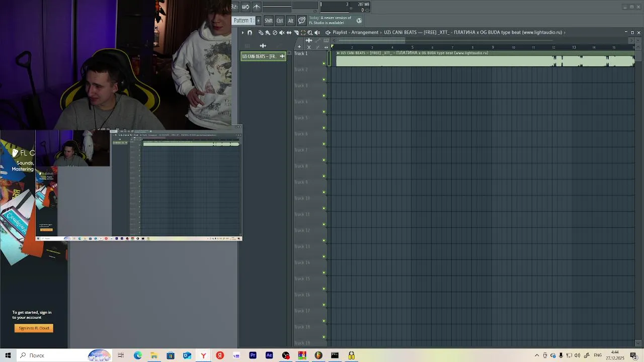Open clock showing 4:44 in tray
Image resolution: width=644 pixels, height=362 pixels.
click(x=615, y=355)
